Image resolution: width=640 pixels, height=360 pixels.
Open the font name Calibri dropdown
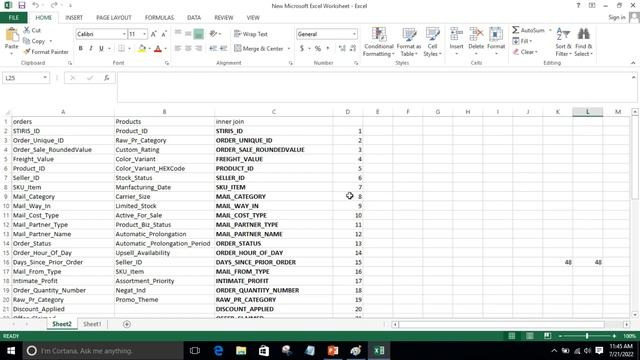pos(124,34)
